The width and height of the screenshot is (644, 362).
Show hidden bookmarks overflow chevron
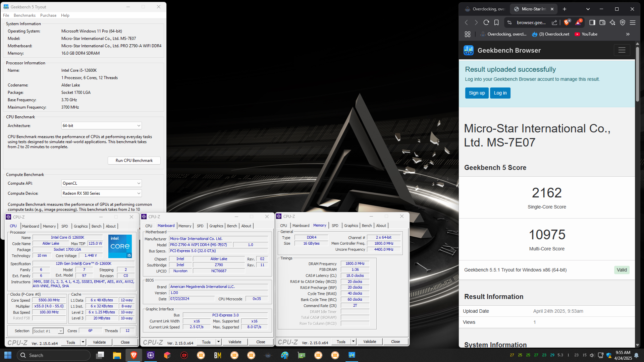(x=628, y=34)
